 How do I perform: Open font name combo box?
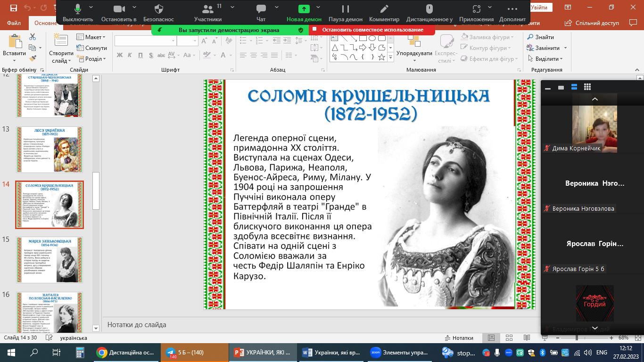(x=145, y=41)
